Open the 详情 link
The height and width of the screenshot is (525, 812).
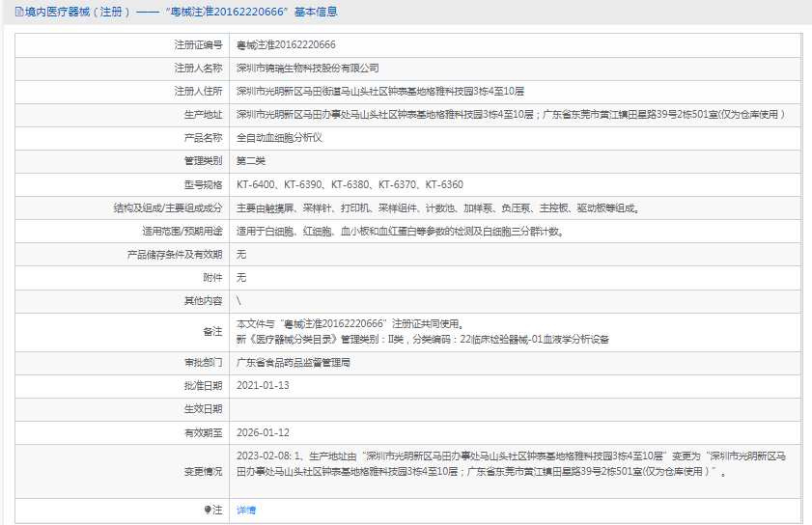[x=246, y=510]
